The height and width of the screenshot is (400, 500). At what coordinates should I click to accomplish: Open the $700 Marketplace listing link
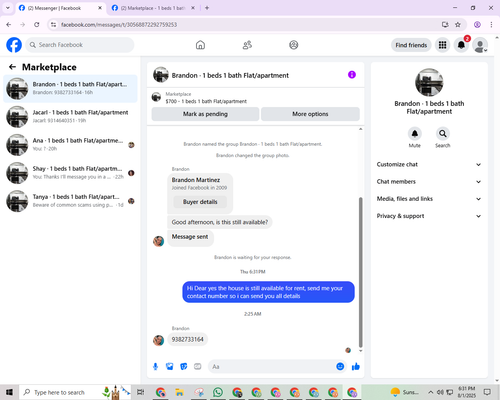(x=206, y=101)
